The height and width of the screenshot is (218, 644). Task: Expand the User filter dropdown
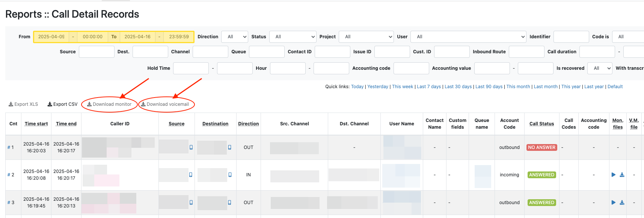(468, 37)
